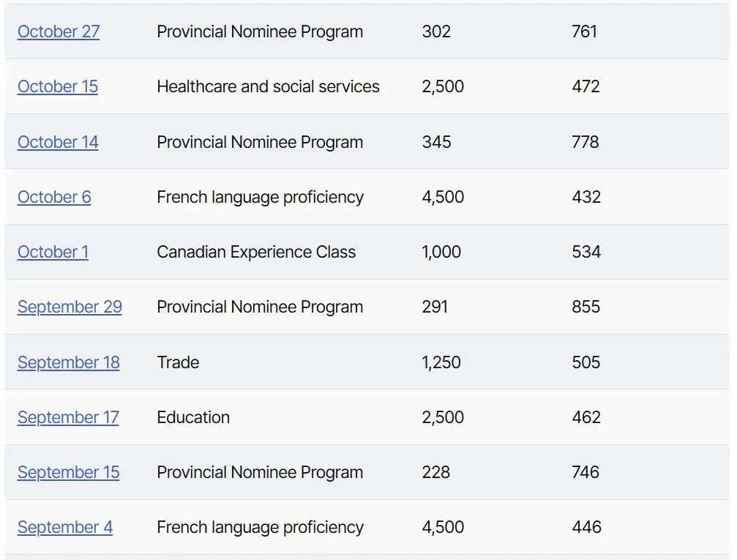Click the 778 score cell
The width and height of the screenshot is (737, 560).
point(586,142)
